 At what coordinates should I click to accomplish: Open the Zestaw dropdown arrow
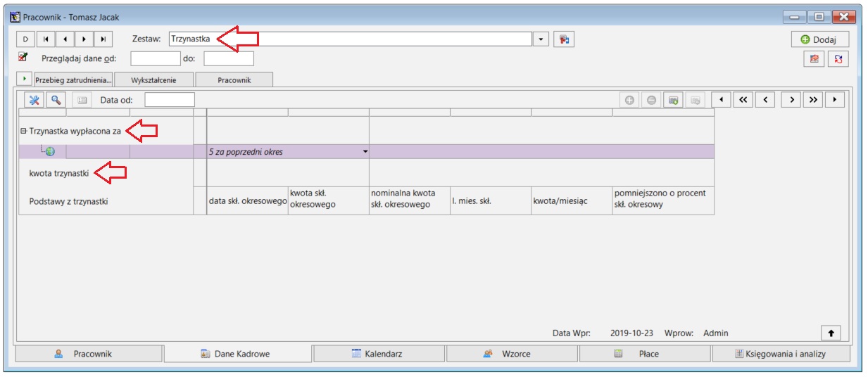pos(541,39)
